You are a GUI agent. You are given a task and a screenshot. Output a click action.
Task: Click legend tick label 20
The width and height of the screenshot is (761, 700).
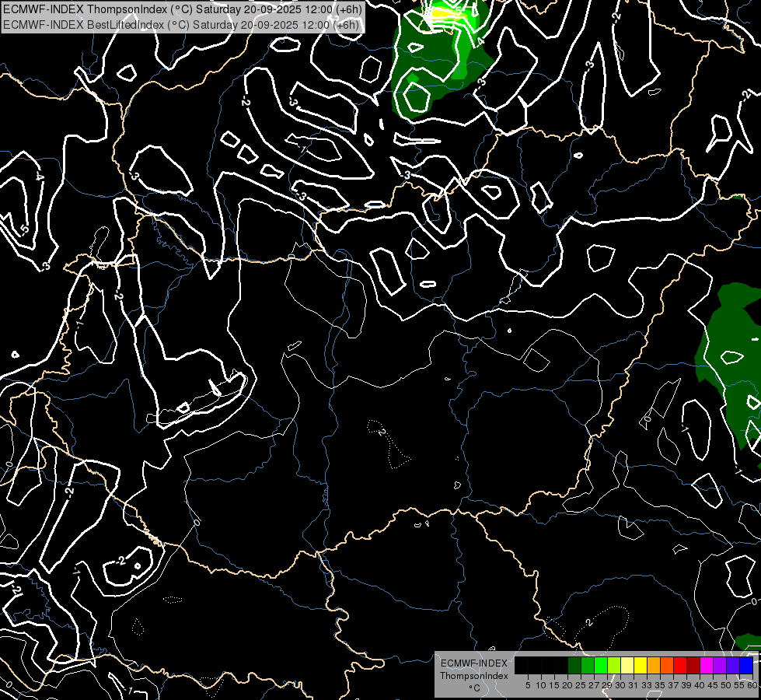[x=567, y=685]
